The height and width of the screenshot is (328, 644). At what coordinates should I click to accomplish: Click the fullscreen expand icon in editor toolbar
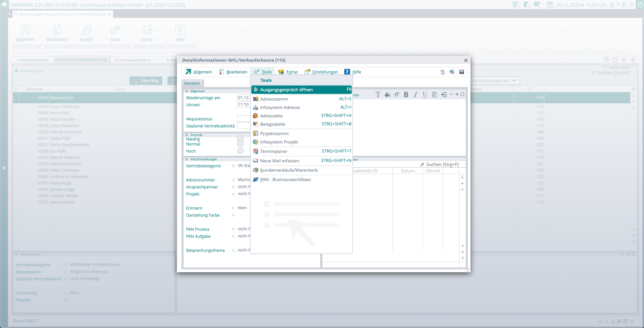point(463,95)
